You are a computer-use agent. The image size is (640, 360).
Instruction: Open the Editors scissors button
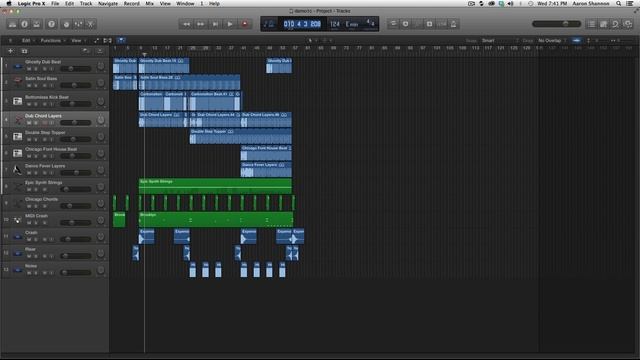[x=91, y=24]
